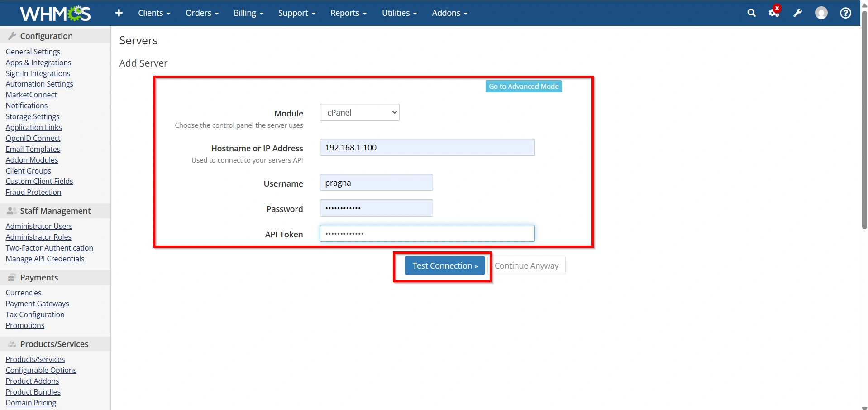Viewport: 868px width, 410px height.
Task: Open the Support menu
Action: coord(296,13)
